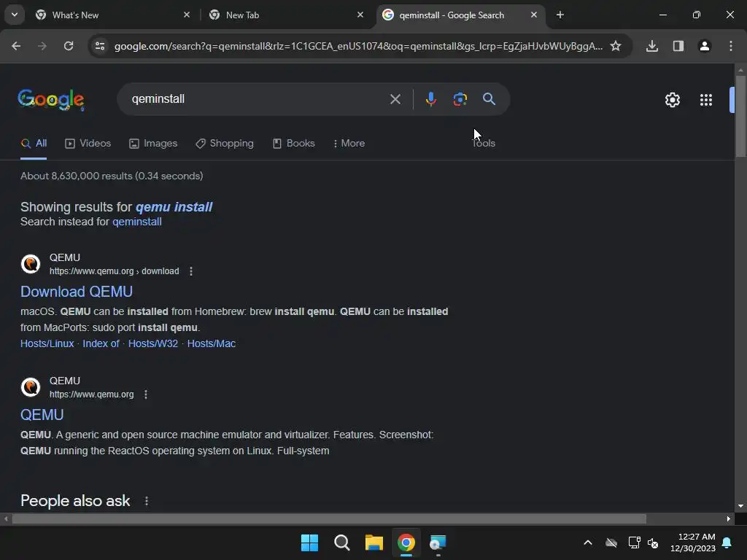Open the QEMU homepage result title
This screenshot has width=747, height=560.
pos(42,415)
